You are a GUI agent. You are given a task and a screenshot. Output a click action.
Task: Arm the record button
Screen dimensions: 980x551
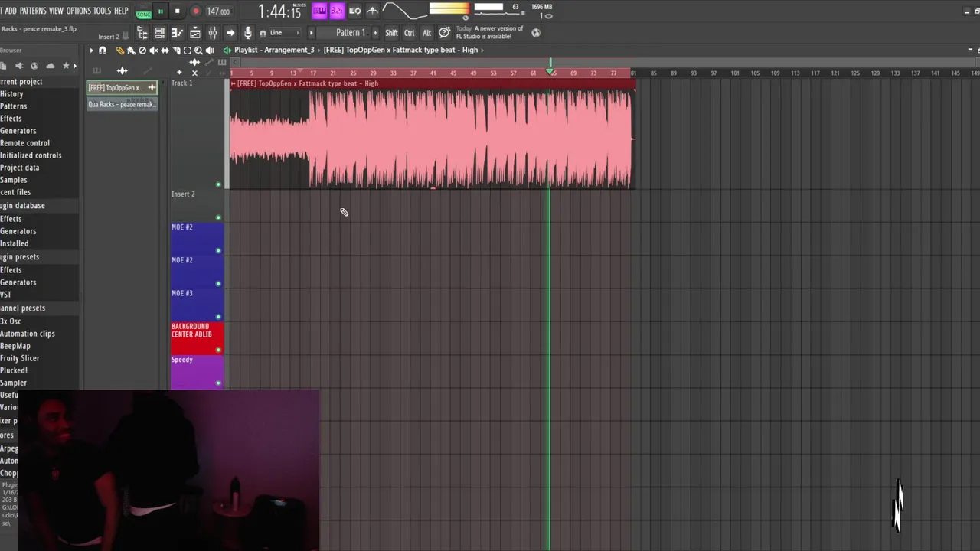(x=196, y=11)
